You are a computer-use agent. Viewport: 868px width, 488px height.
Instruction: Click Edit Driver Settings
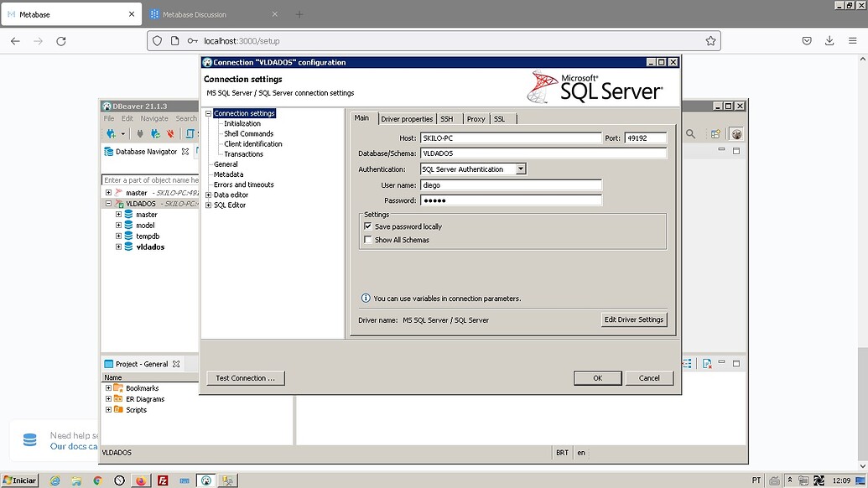pyautogui.click(x=634, y=319)
